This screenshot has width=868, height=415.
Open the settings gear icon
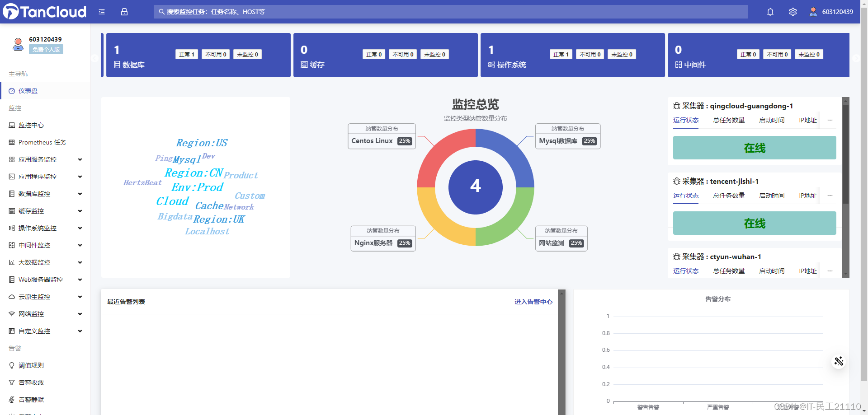pyautogui.click(x=793, y=12)
